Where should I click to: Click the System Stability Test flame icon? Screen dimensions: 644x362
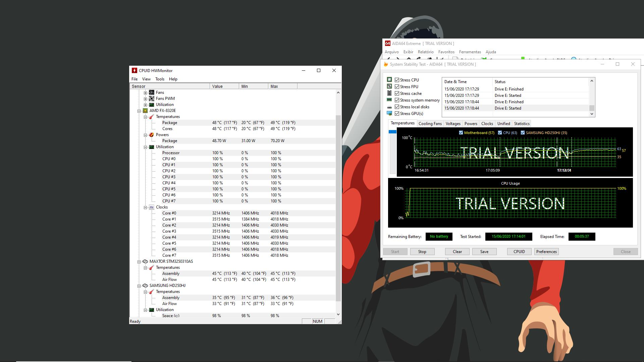click(x=386, y=64)
